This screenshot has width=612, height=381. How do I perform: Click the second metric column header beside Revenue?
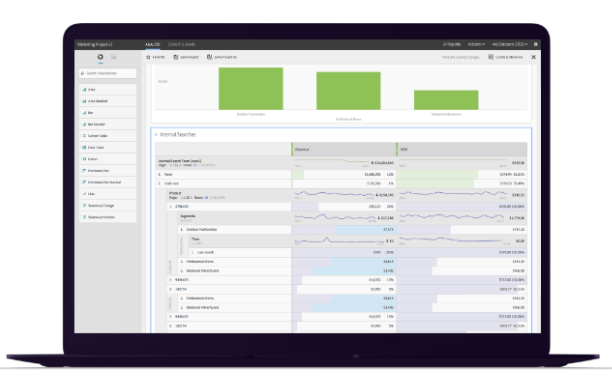click(462, 149)
